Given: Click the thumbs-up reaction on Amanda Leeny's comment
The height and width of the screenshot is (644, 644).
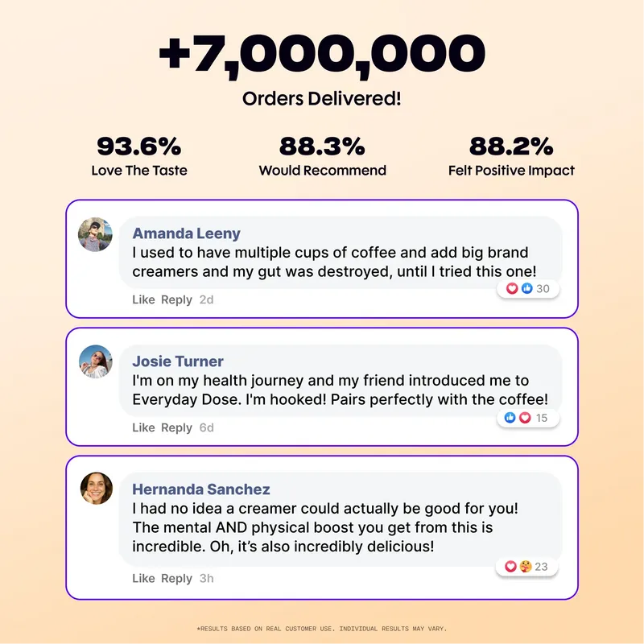Looking at the screenshot, I should pyautogui.click(x=527, y=288).
